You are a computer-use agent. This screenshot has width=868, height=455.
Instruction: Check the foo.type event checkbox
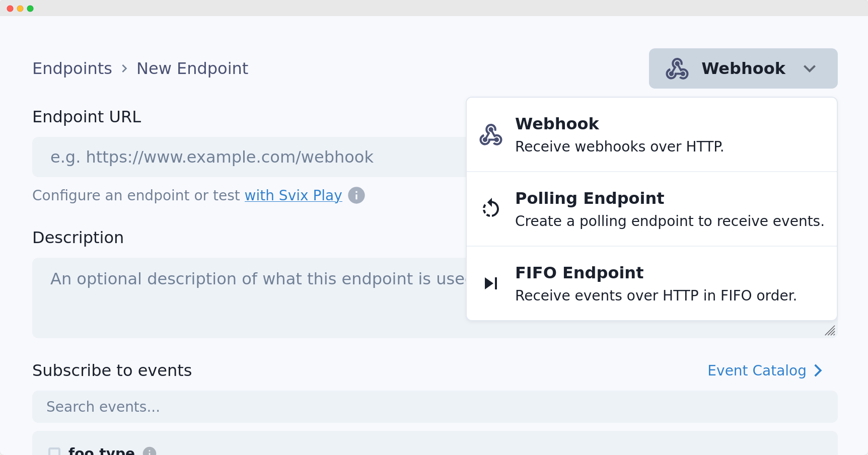click(54, 451)
